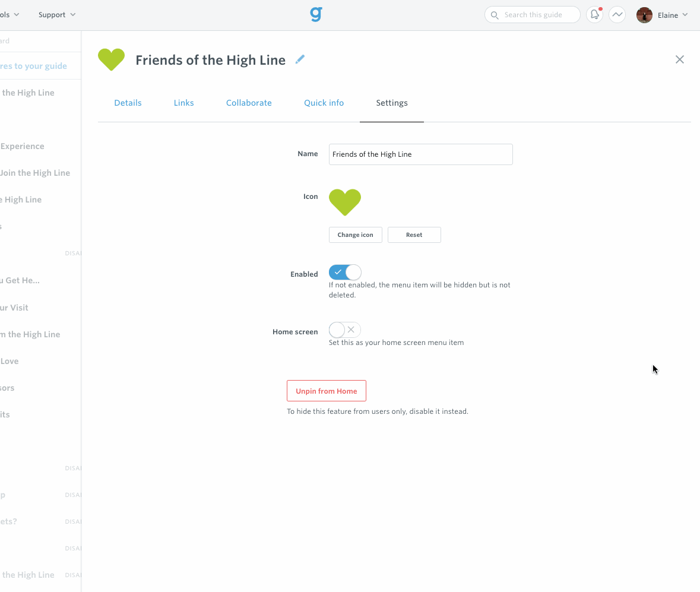The width and height of the screenshot is (700, 592).
Task: Select the 'Love' sidebar item
Action: [9, 361]
